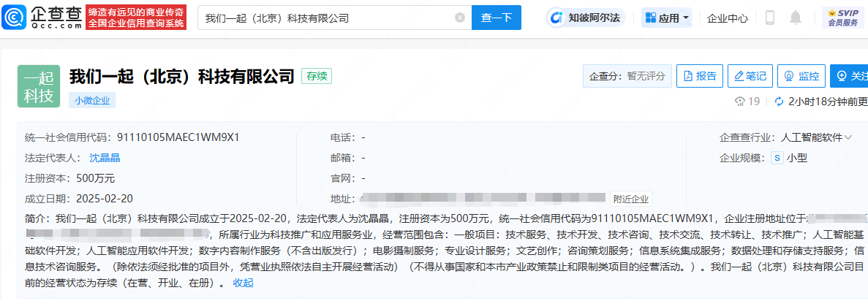The width and height of the screenshot is (868, 301).
Task: Clear the search box text
Action: point(459,18)
